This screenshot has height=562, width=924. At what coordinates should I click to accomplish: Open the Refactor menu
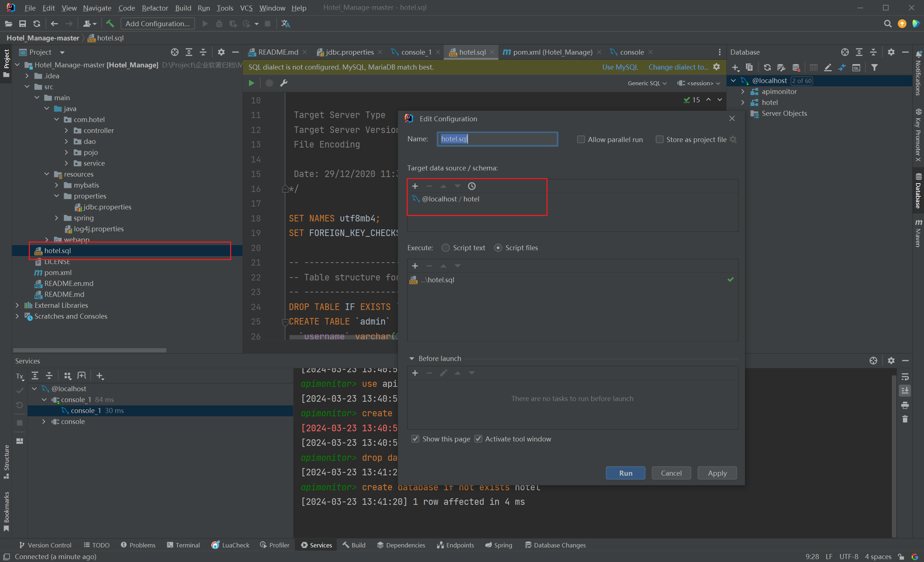[154, 8]
